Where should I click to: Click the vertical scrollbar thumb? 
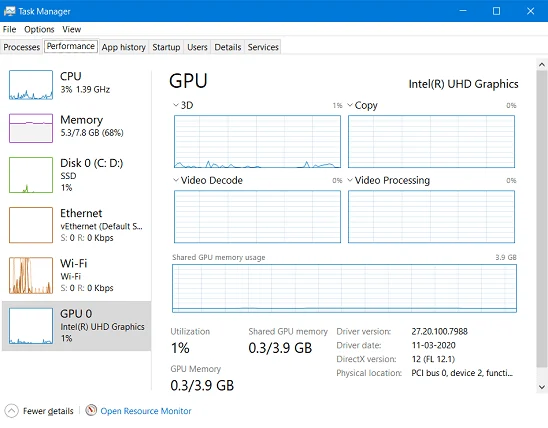tap(542, 219)
